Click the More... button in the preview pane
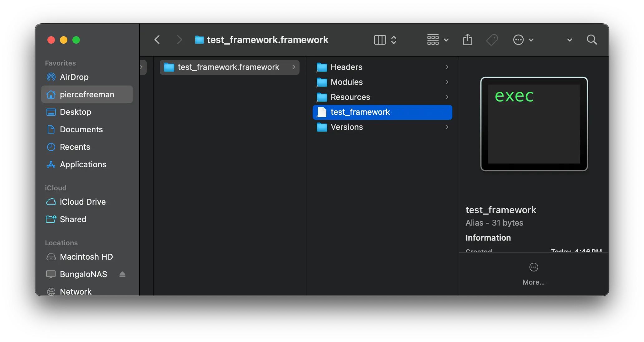 (x=534, y=273)
